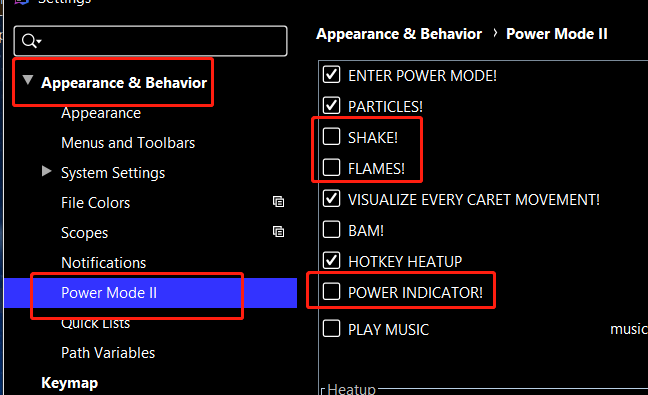Check the BAM! checkbox
Image resolution: width=648 pixels, height=395 pixels.
331,229
